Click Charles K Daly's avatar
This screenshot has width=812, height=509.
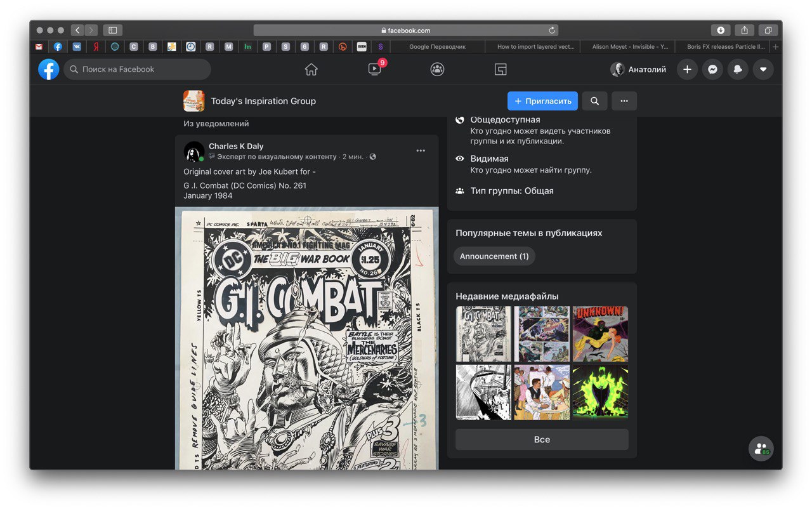(x=193, y=151)
